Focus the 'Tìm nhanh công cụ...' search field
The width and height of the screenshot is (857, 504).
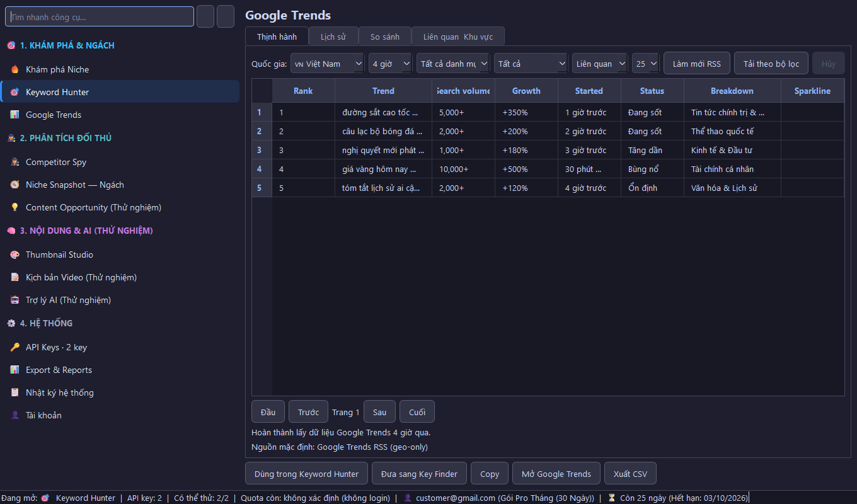coord(100,17)
